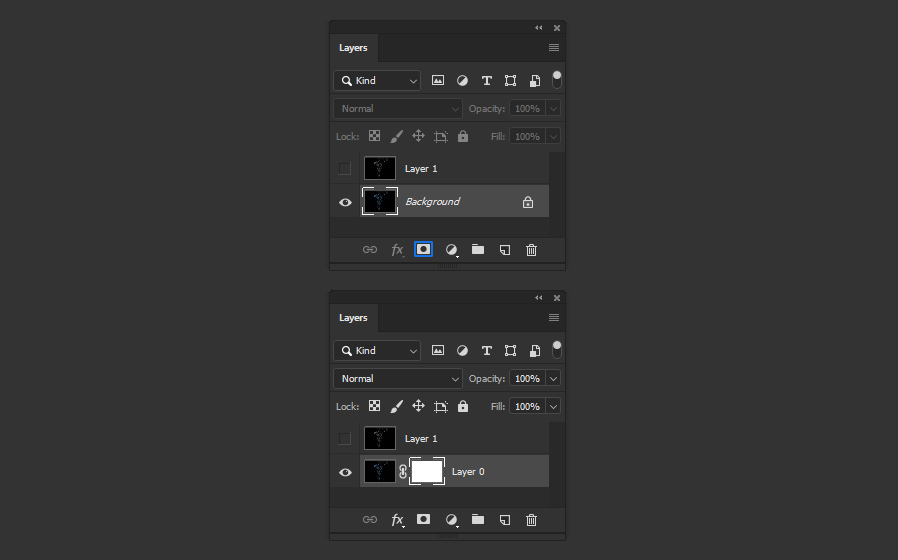The height and width of the screenshot is (560, 898).
Task: Select the upper Layers tab
Action: click(x=353, y=48)
